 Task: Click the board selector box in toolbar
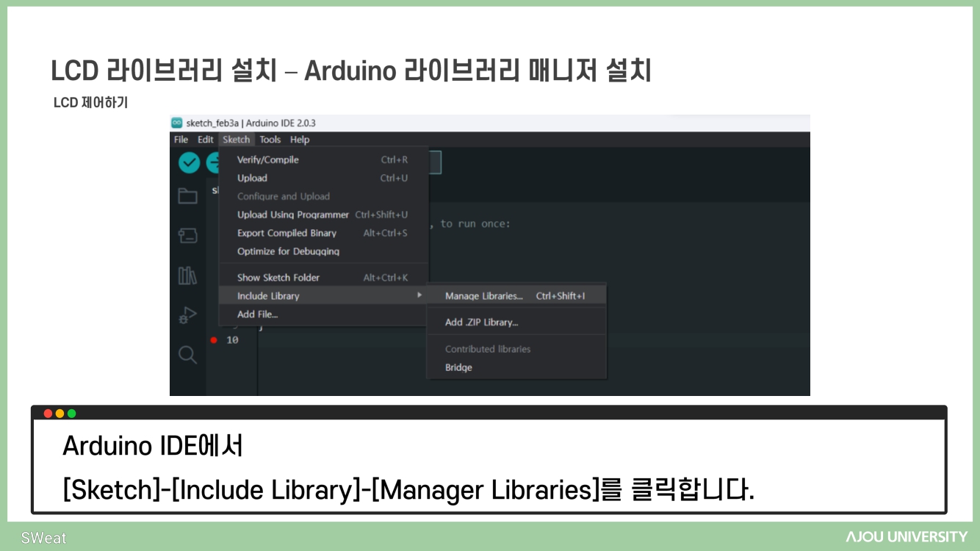coord(434,163)
